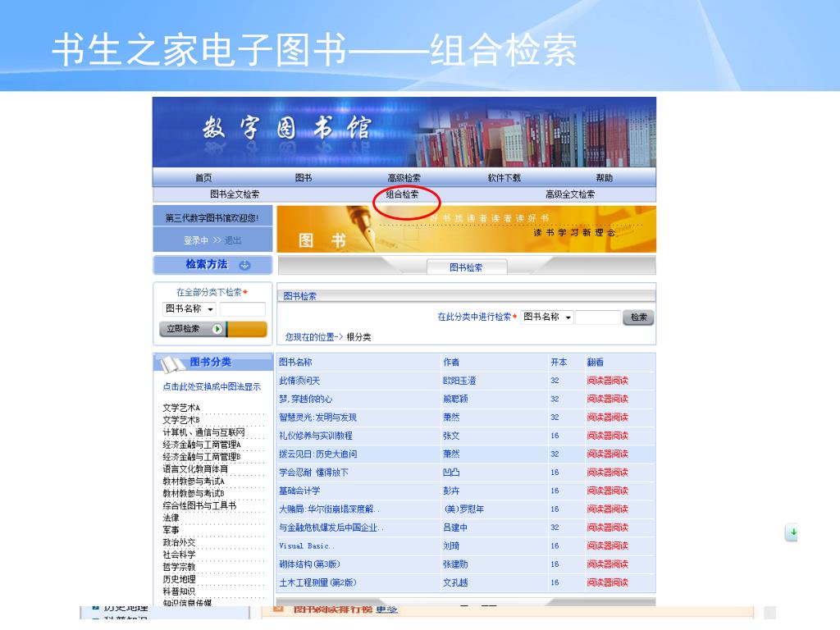Focus the search box beside left 图书名称 dropdown
The height and width of the screenshot is (630, 840).
(x=243, y=309)
